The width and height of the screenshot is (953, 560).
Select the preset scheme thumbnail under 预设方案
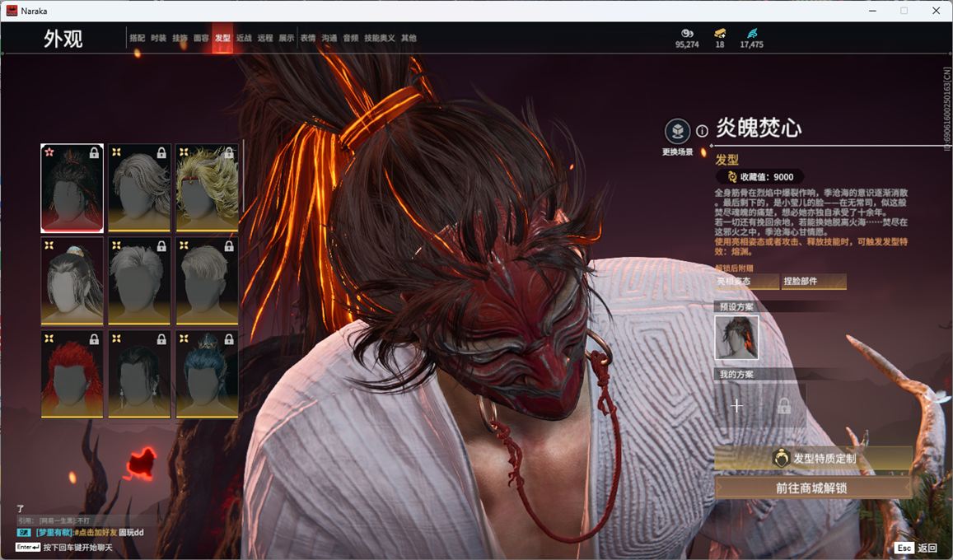click(x=736, y=337)
